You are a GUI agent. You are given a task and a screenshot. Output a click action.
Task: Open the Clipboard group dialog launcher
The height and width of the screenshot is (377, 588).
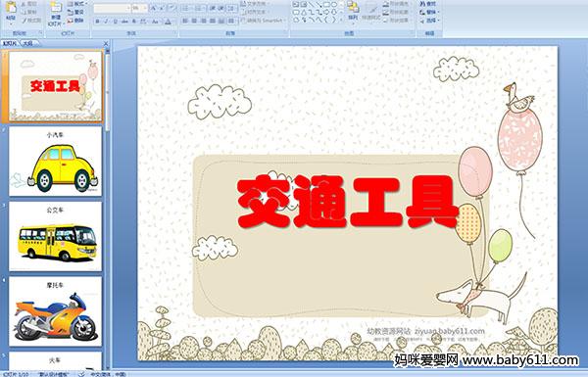coord(40,33)
